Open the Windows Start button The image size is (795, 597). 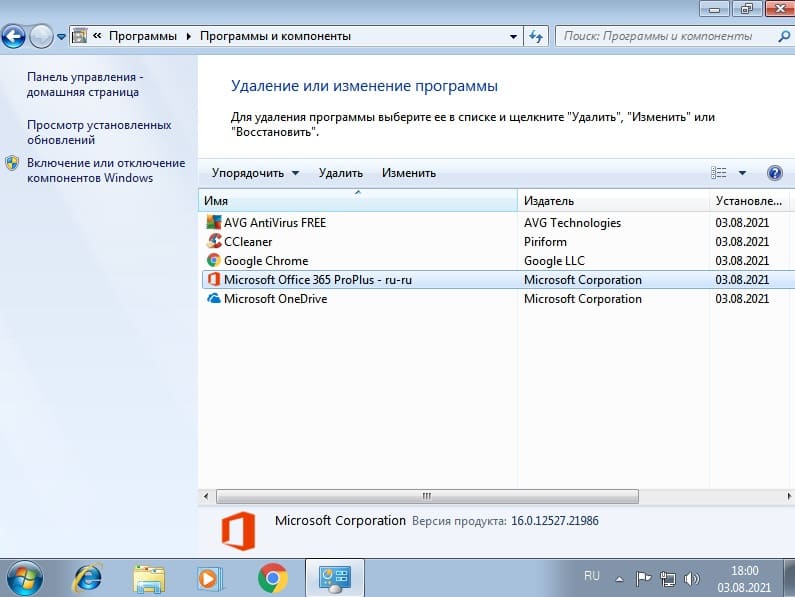point(24,578)
